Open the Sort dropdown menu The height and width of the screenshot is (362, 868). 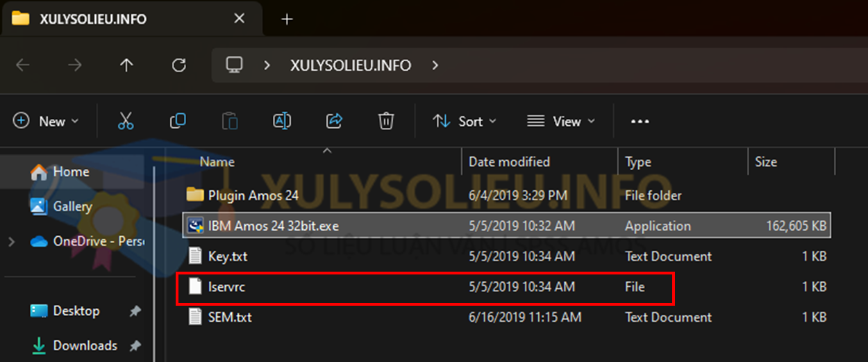pos(465,121)
